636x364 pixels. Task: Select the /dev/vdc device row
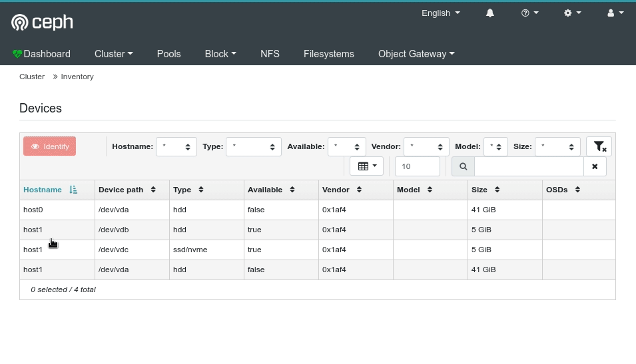pos(318,250)
